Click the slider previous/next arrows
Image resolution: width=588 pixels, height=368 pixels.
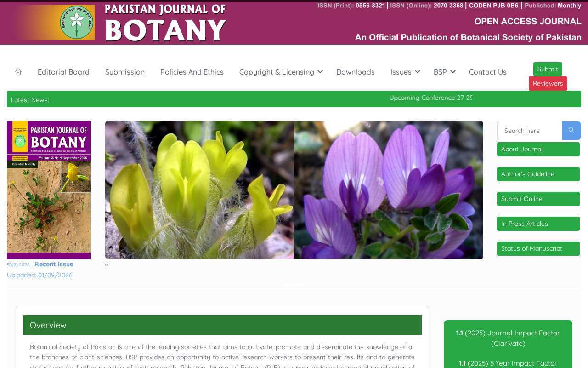tap(107, 264)
